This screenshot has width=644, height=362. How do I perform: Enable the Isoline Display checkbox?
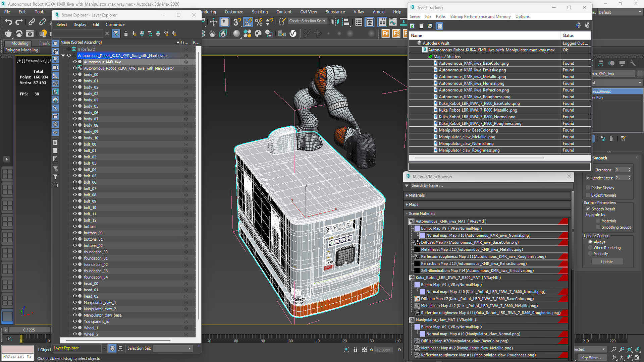coord(588,188)
